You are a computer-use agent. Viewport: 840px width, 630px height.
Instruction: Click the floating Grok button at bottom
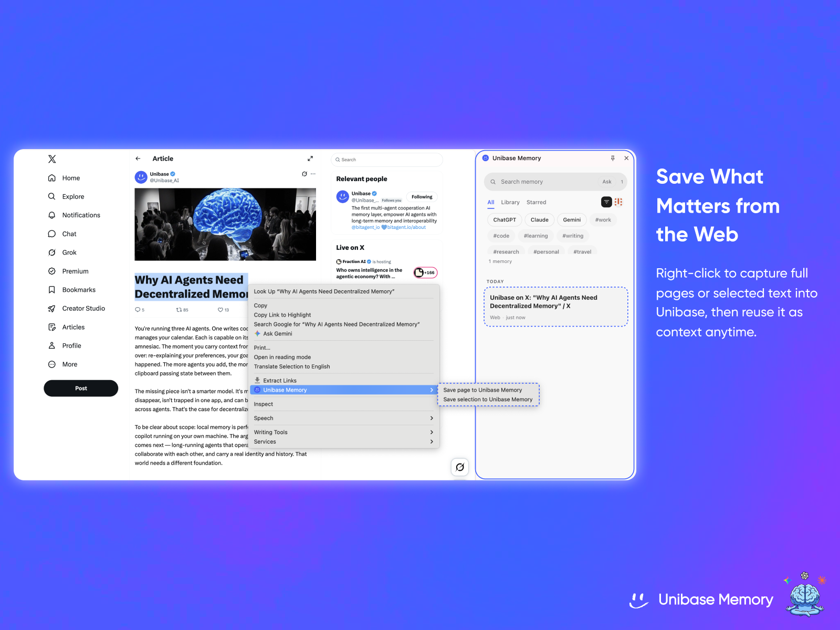[460, 467]
